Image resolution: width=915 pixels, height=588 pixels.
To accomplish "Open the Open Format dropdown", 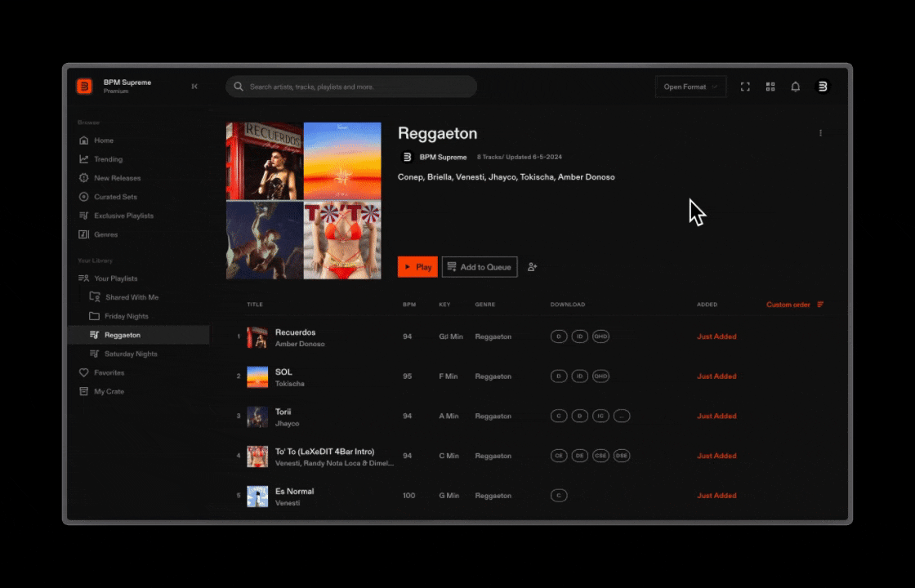I will coord(690,87).
